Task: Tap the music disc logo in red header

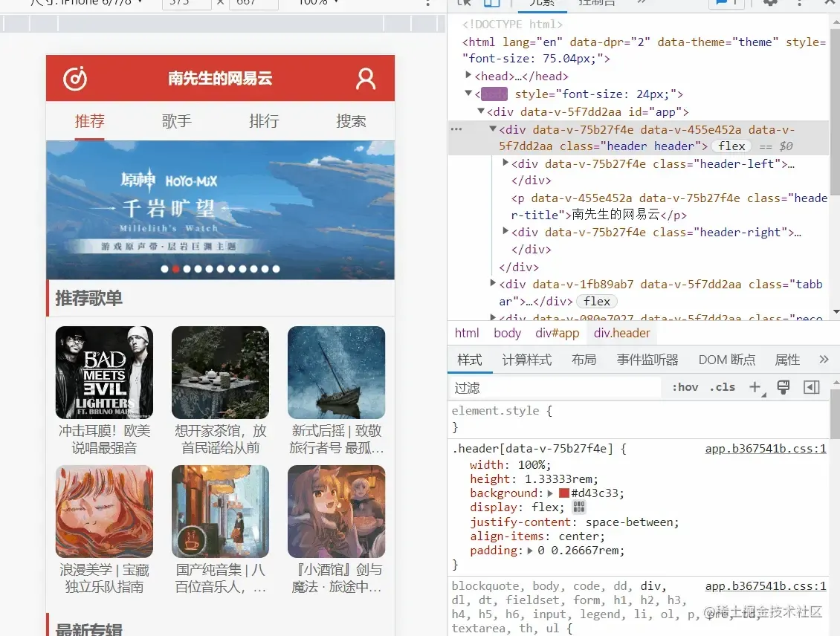Action: [75, 79]
